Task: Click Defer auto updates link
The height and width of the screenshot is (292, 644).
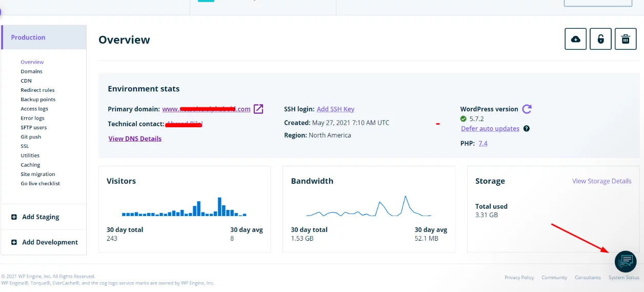Action: pos(490,129)
